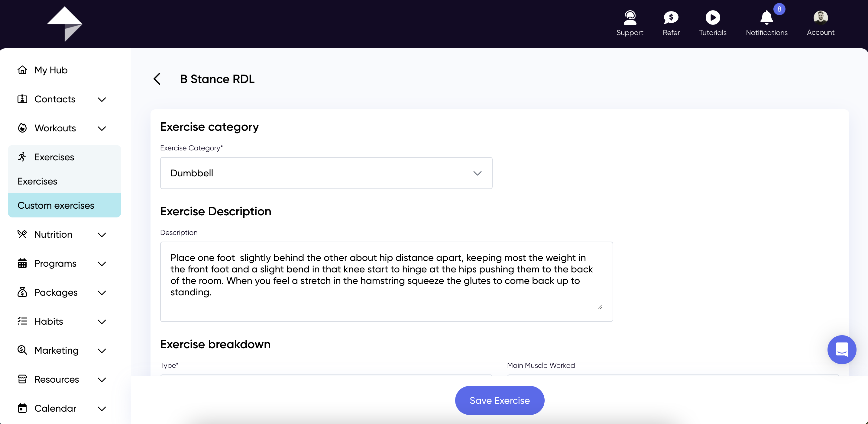Select Custom exercises in sidebar
Image resolution: width=868 pixels, height=424 pixels.
(64, 205)
